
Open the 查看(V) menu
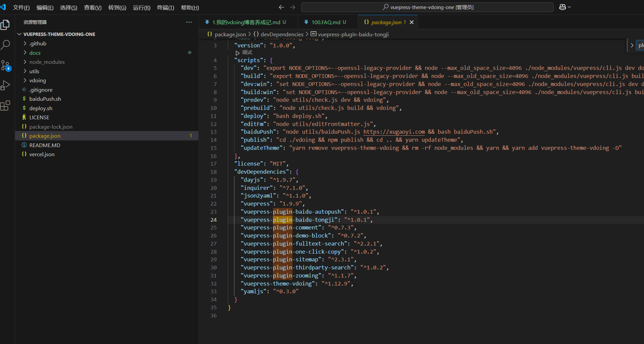coord(93,7)
